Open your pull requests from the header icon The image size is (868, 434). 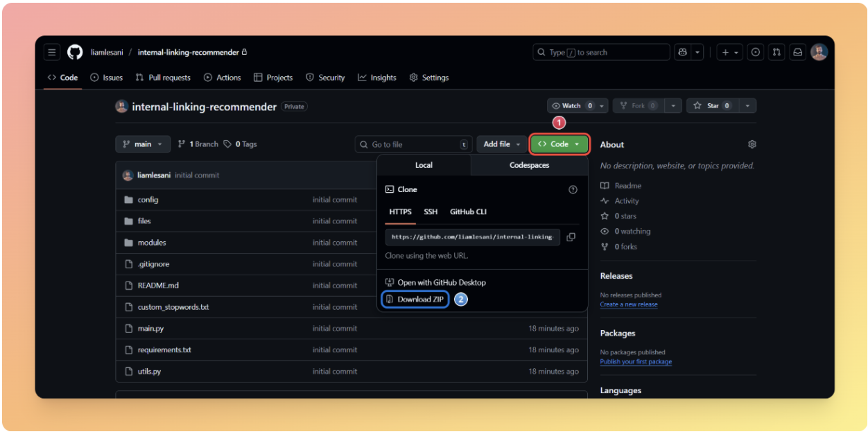[x=776, y=51]
